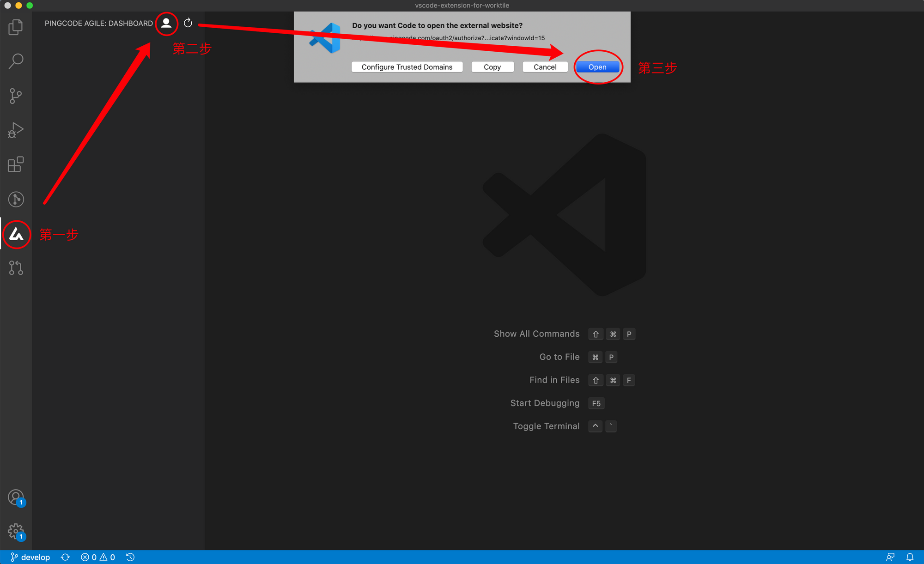Open errors and warnings count in status bar
The width and height of the screenshot is (924, 564).
tap(98, 557)
